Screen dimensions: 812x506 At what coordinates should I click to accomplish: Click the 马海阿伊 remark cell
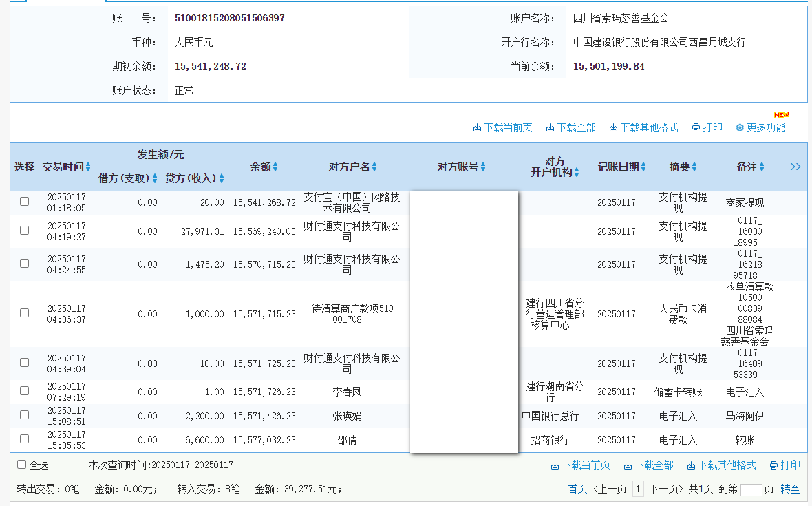tap(745, 416)
